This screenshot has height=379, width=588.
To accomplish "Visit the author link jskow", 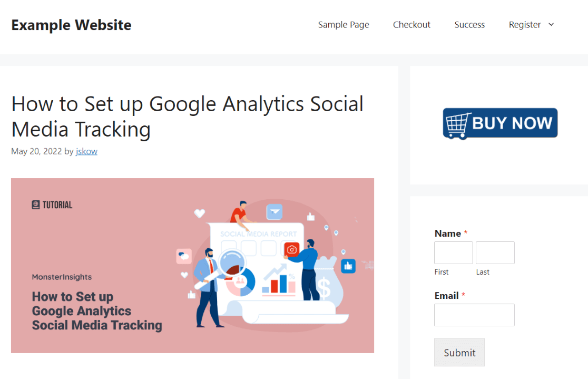I will (x=86, y=151).
